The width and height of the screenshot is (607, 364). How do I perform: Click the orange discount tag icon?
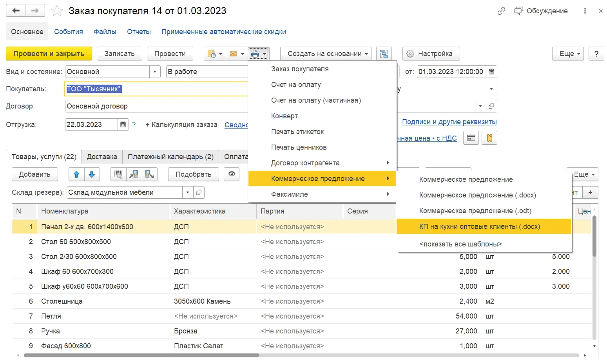click(489, 138)
